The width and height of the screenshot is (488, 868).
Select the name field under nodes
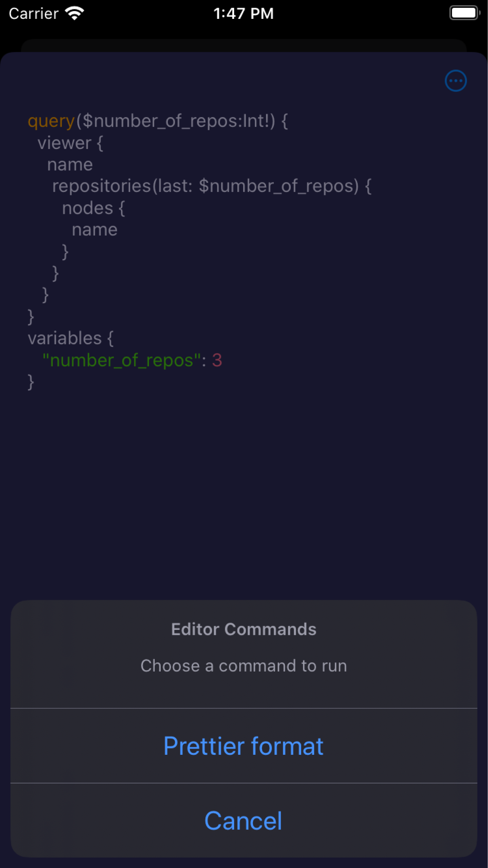coord(94,229)
